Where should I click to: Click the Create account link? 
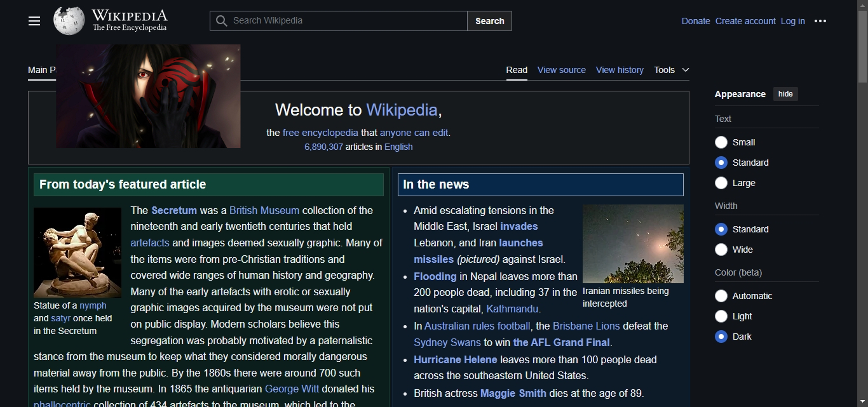[x=745, y=21]
